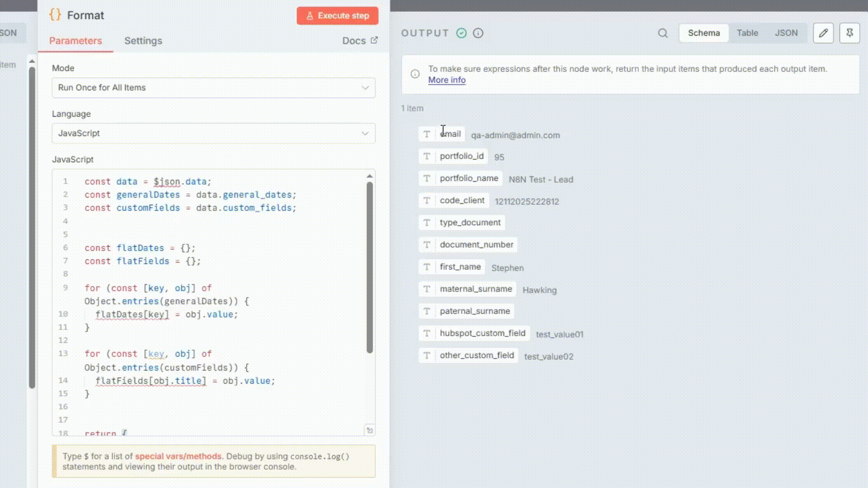
Task: Click the edit output pencil icon
Action: tap(823, 33)
